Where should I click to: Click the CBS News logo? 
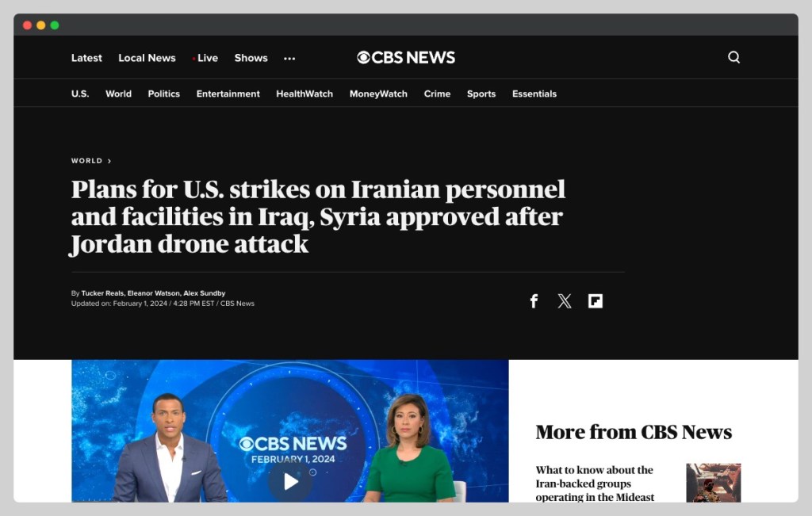tap(406, 57)
